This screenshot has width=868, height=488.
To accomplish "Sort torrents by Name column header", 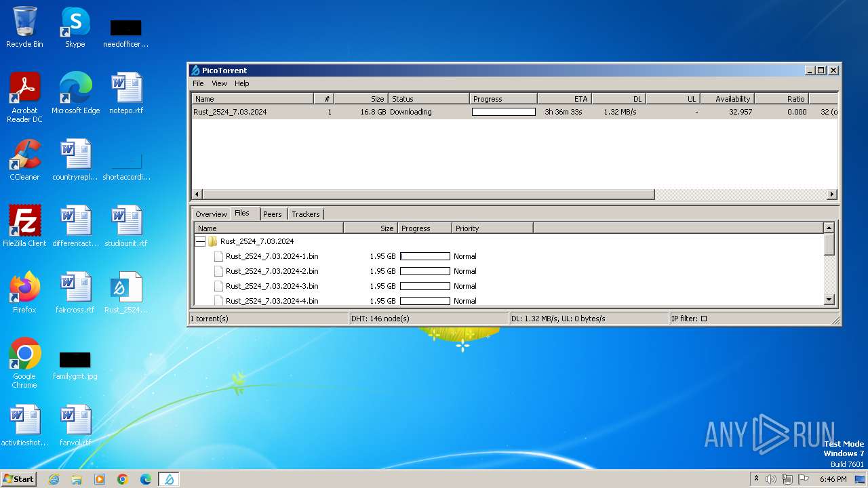I will [252, 99].
